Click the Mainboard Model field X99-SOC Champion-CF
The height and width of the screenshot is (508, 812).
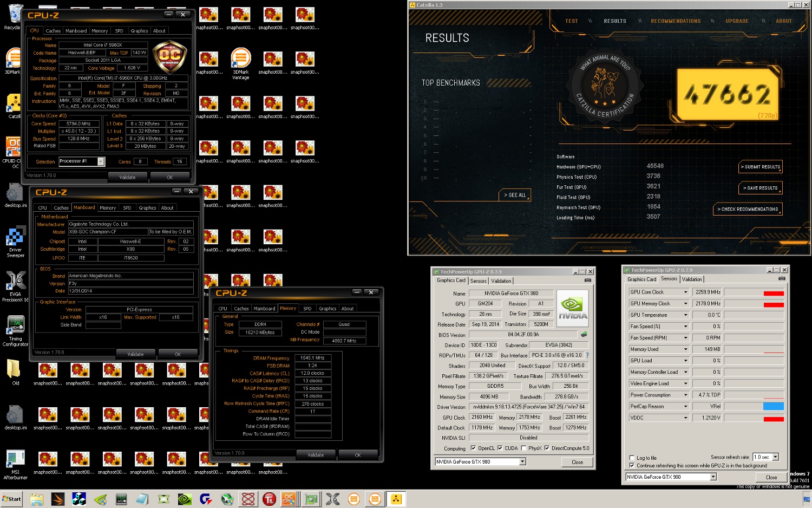coord(108,232)
